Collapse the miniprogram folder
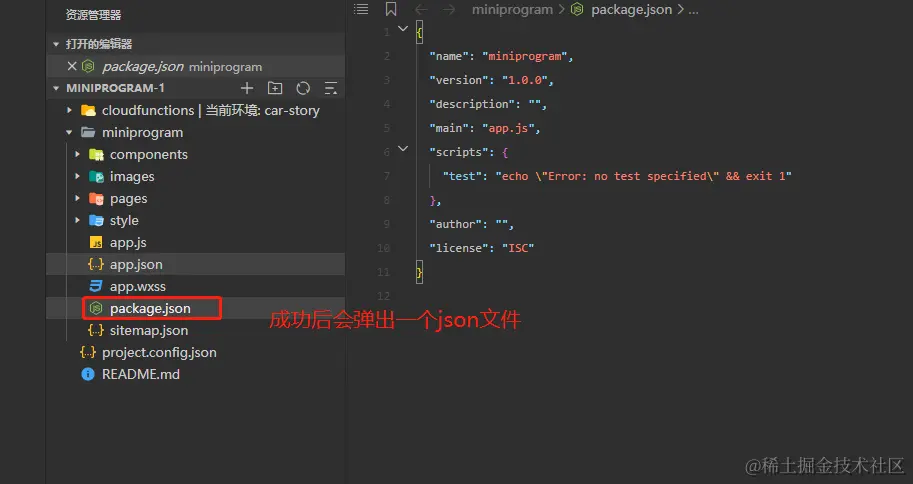Screen dimensions: 913x484 (x=69, y=132)
